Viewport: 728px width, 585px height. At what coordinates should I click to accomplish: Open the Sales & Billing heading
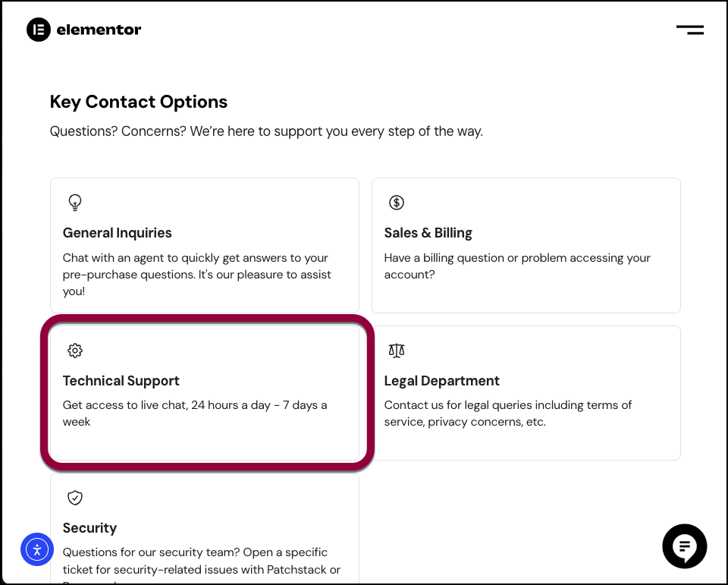pos(428,233)
